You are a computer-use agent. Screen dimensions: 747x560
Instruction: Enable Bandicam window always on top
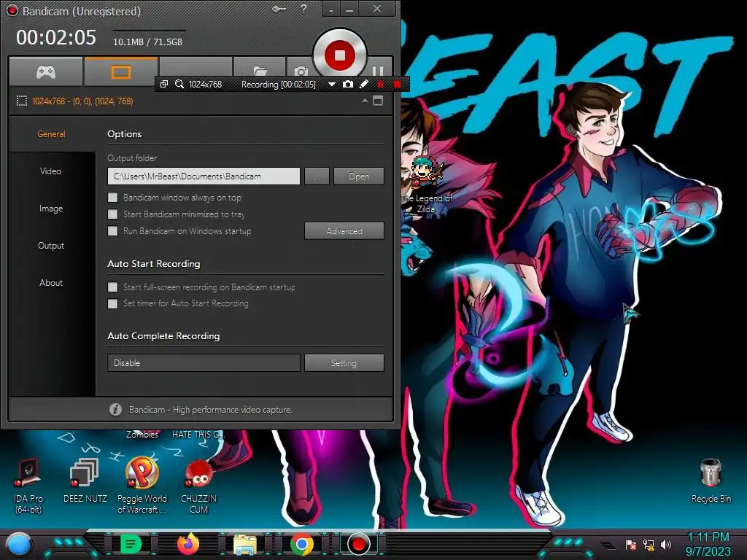(x=113, y=197)
